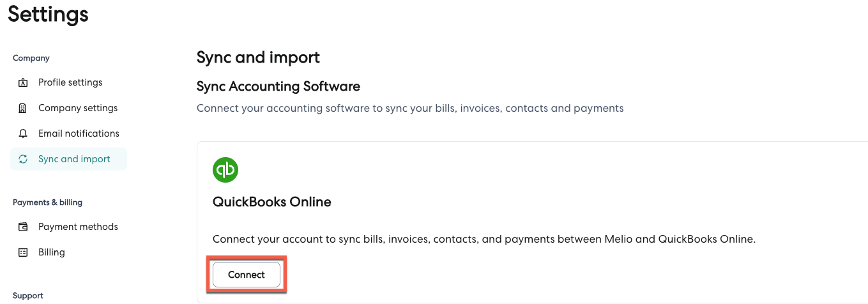
Task: Click the Sync and import arrows icon
Action: [x=24, y=159]
